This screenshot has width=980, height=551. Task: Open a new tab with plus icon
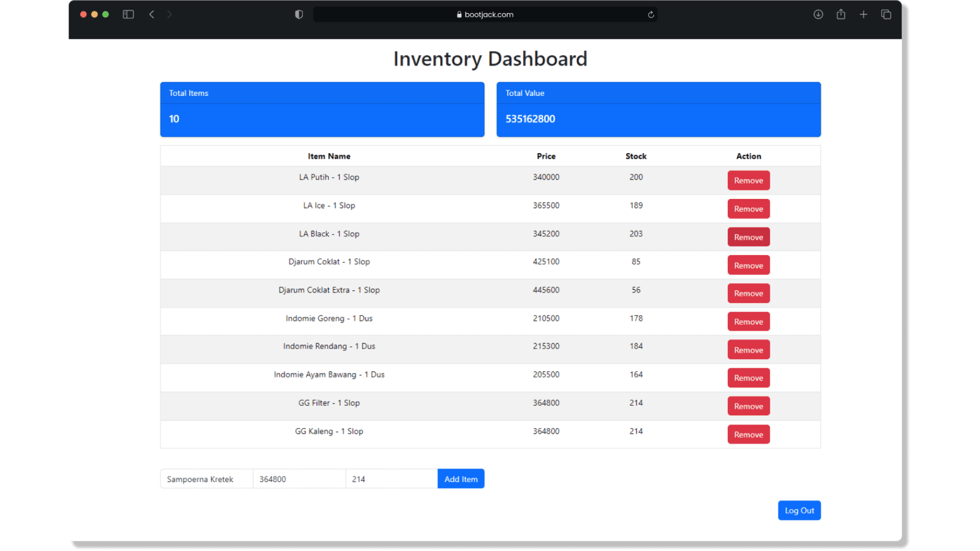[x=863, y=14]
